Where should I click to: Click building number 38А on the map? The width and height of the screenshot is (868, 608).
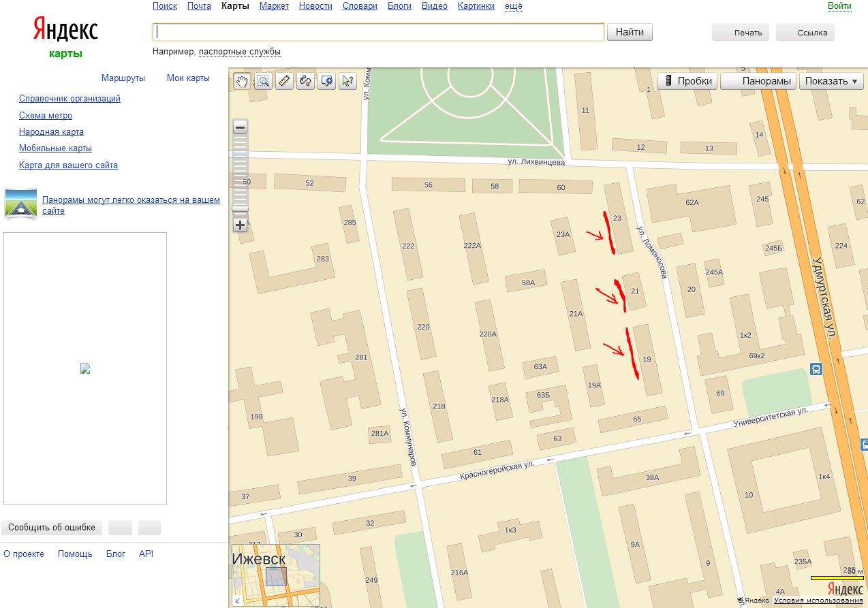coord(652,477)
